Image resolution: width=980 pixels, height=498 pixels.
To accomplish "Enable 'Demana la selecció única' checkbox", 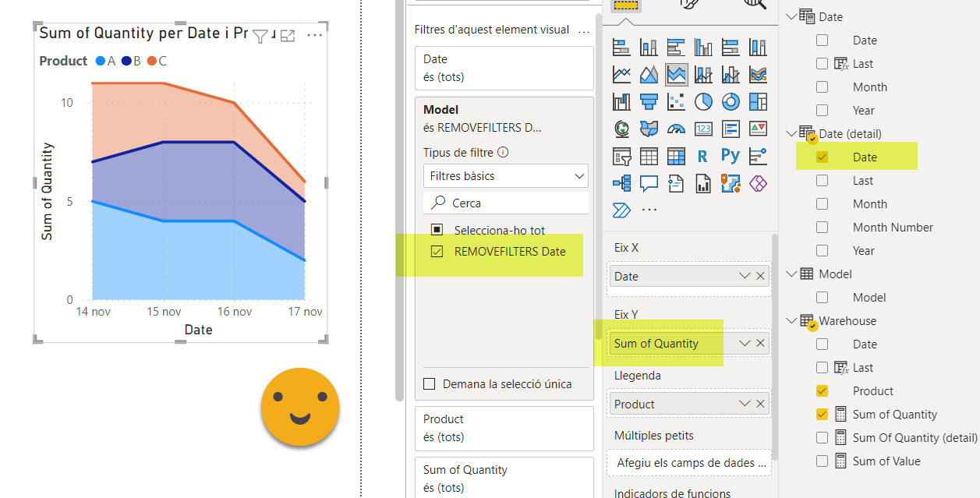I will (x=429, y=384).
